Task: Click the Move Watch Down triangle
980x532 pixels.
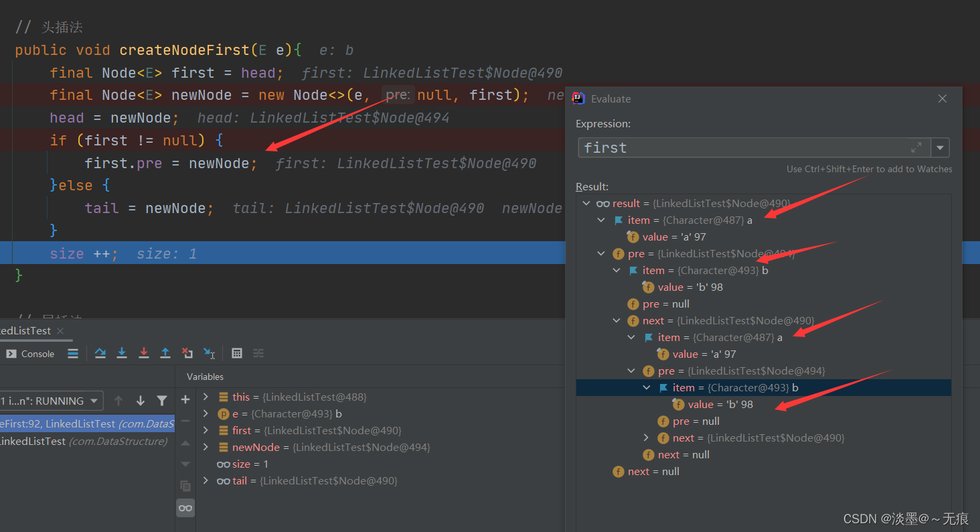Action: [x=185, y=464]
